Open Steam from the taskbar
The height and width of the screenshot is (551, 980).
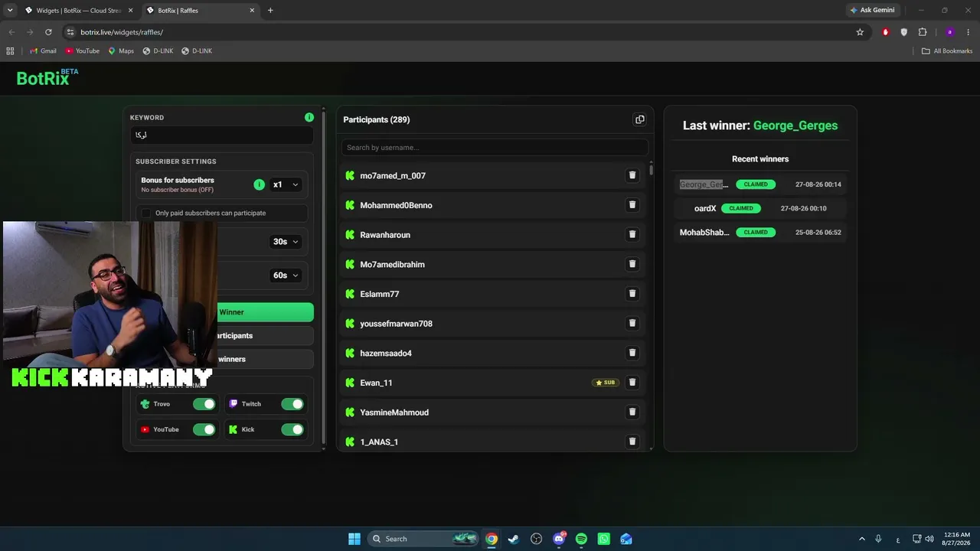point(514,539)
